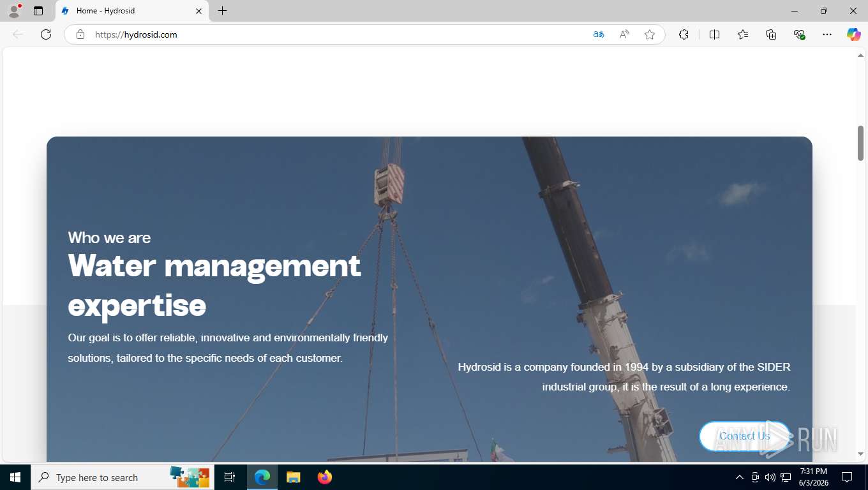Open the Extensions puzzle icon

coord(684,34)
